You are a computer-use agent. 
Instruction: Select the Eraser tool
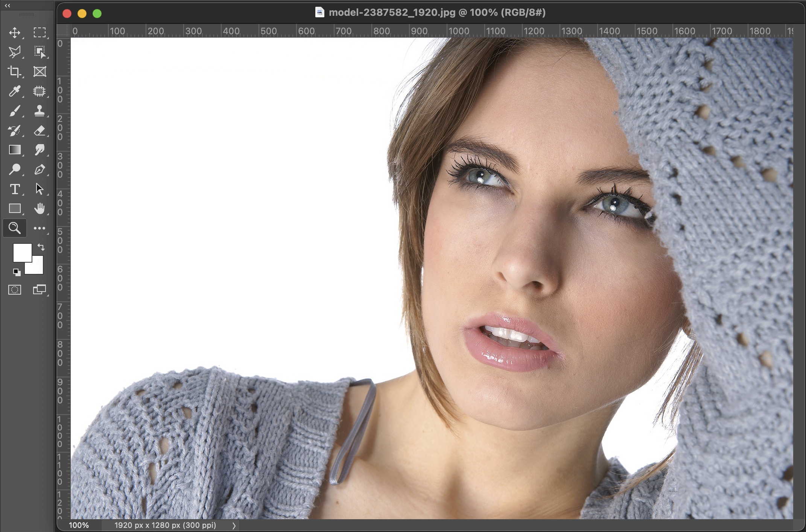coord(40,131)
